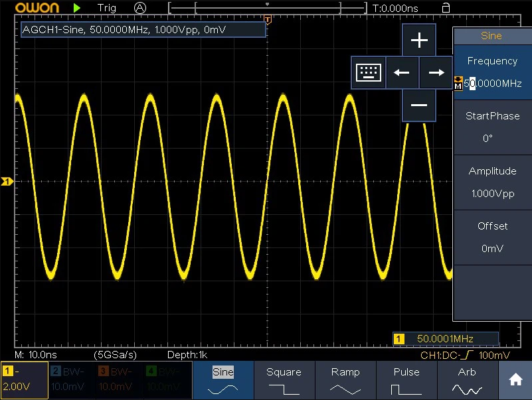
Task: Select the Sine waveform tab
Action: [x=222, y=380]
